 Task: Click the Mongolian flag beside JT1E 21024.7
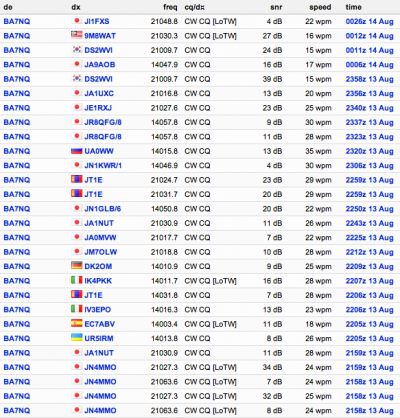[x=77, y=179]
